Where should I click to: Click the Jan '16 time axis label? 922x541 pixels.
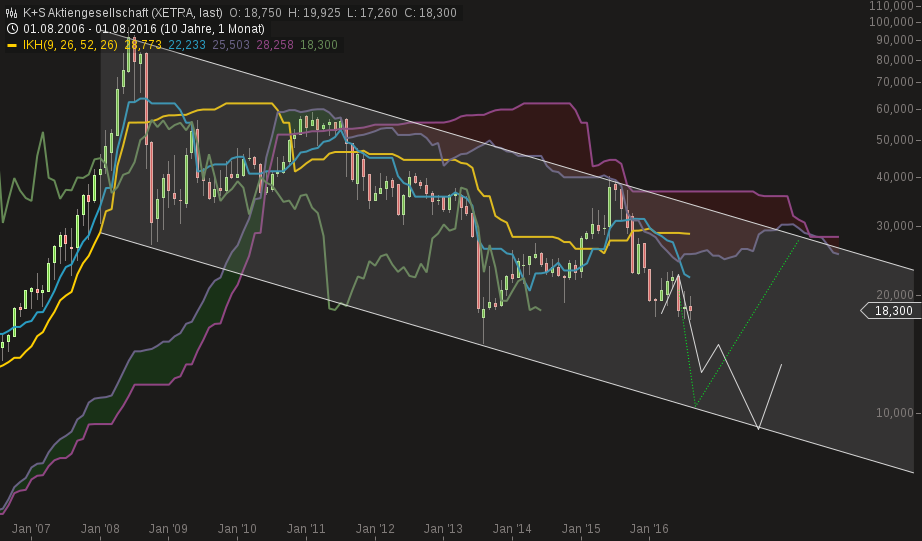[x=649, y=529]
